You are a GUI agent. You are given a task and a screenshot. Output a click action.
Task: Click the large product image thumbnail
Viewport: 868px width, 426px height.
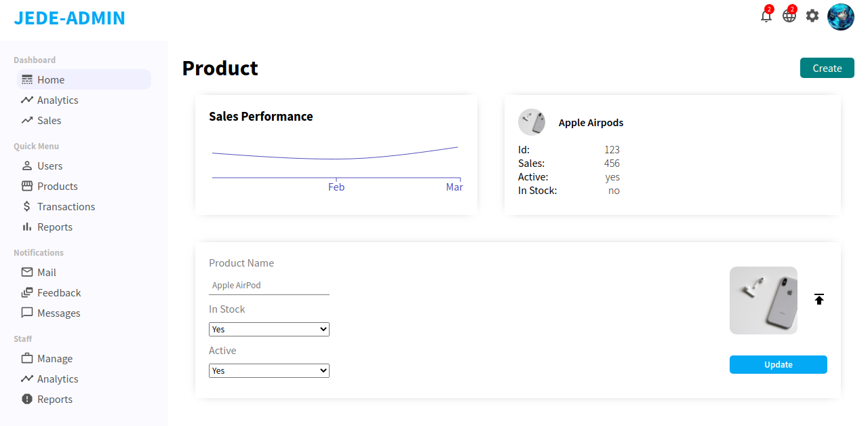[764, 301]
